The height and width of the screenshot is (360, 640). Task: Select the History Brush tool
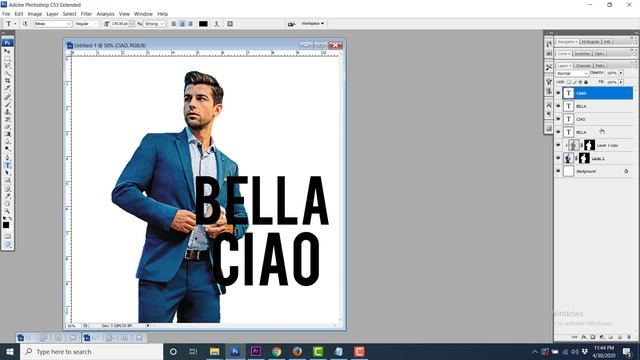click(x=7, y=119)
